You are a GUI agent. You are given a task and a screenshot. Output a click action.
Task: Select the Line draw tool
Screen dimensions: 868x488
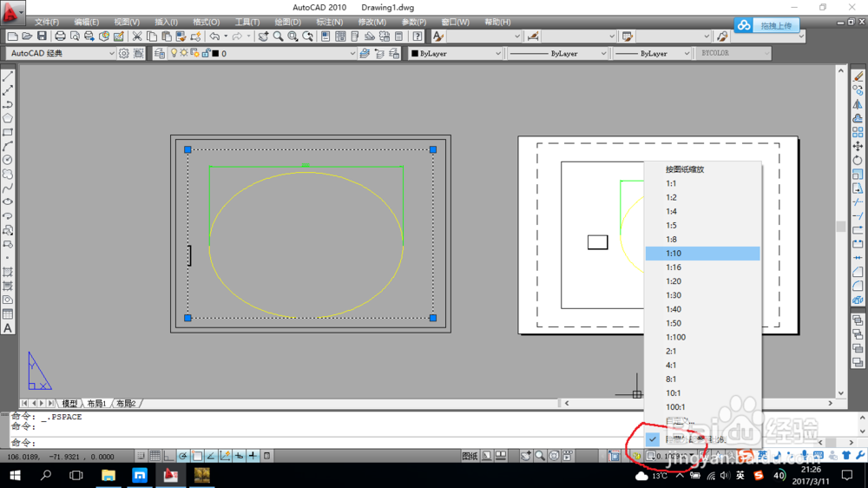point(8,76)
